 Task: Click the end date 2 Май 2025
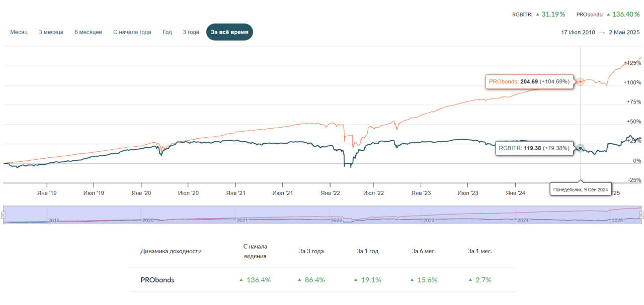[624, 32]
